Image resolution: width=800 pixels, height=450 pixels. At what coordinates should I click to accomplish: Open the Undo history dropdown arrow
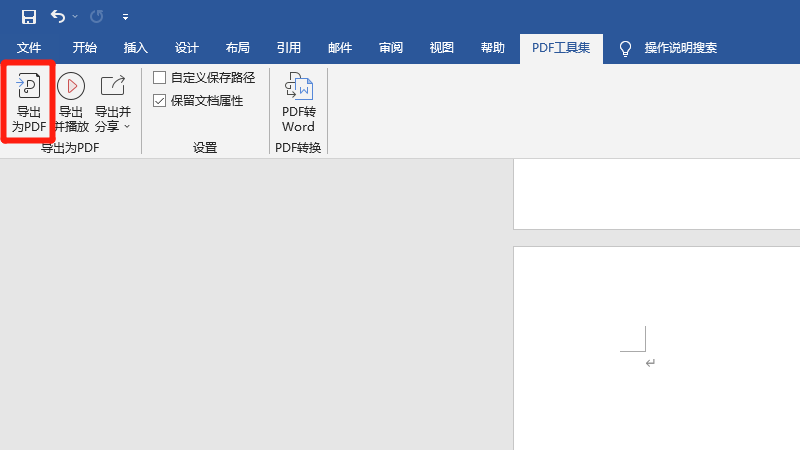tap(75, 17)
